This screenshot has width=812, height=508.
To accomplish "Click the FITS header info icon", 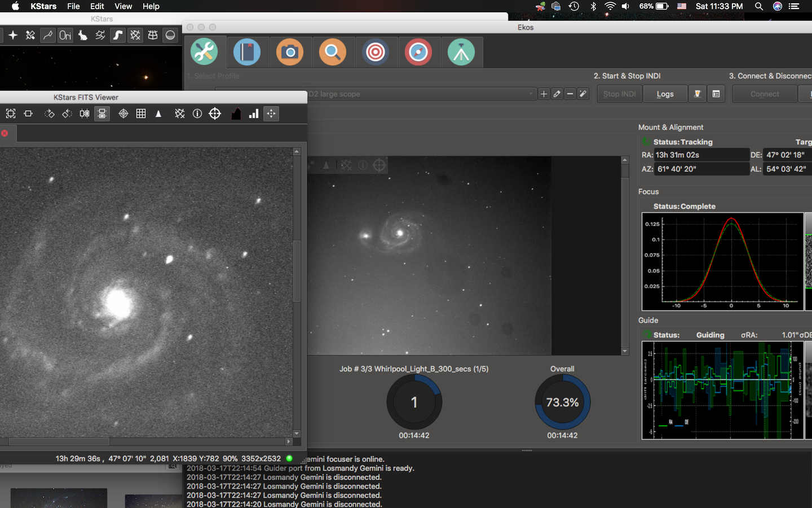I will coord(197,113).
